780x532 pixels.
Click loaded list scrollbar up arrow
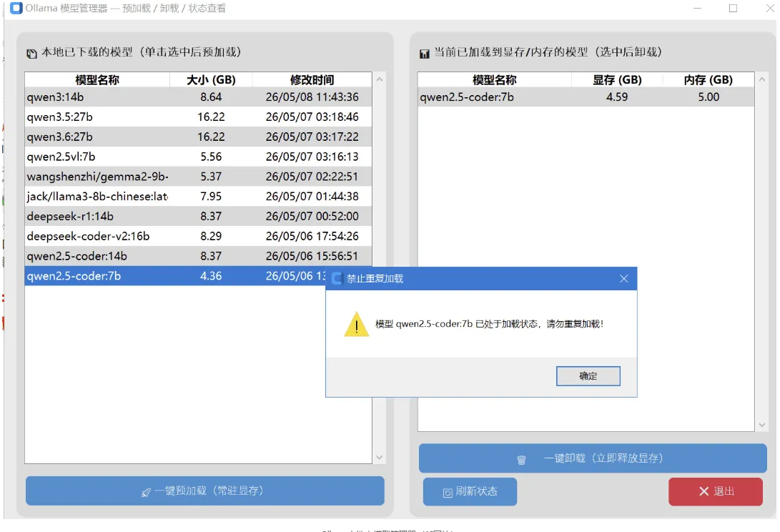pyautogui.click(x=761, y=79)
